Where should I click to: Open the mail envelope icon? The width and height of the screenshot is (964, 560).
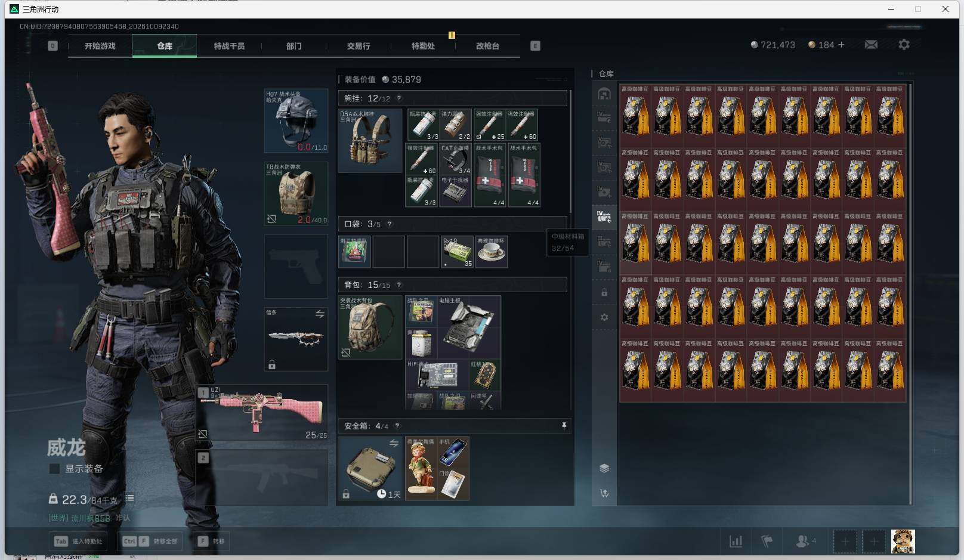coord(871,45)
